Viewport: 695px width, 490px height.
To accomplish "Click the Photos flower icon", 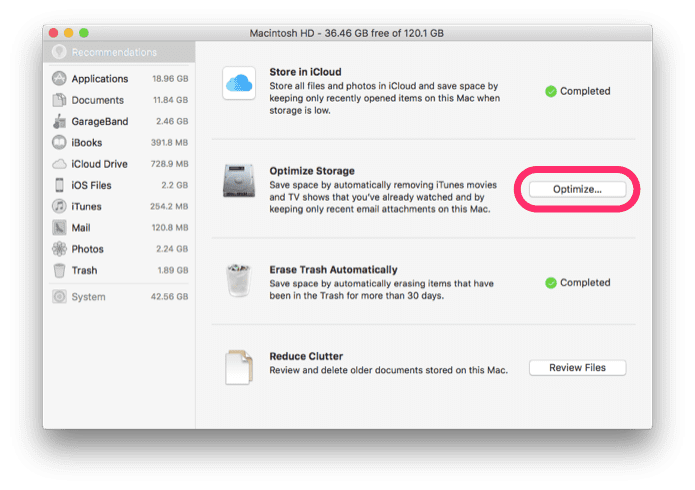I will [59, 249].
